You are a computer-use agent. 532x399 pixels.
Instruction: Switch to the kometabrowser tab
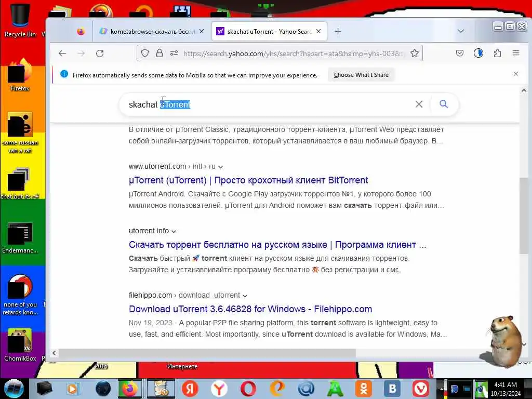152,31
